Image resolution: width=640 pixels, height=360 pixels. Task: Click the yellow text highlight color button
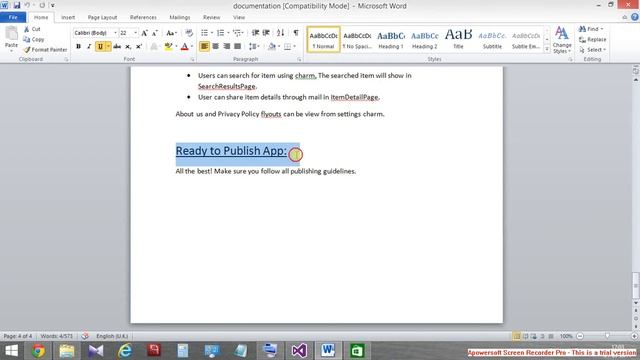click(168, 47)
